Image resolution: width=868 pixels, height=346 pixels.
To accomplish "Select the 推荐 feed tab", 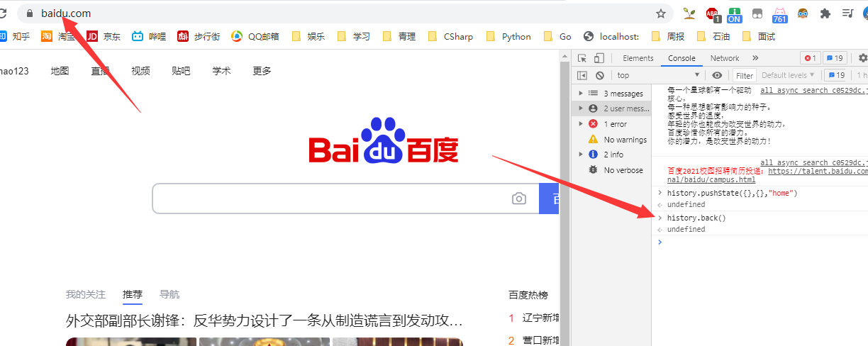I will point(132,294).
